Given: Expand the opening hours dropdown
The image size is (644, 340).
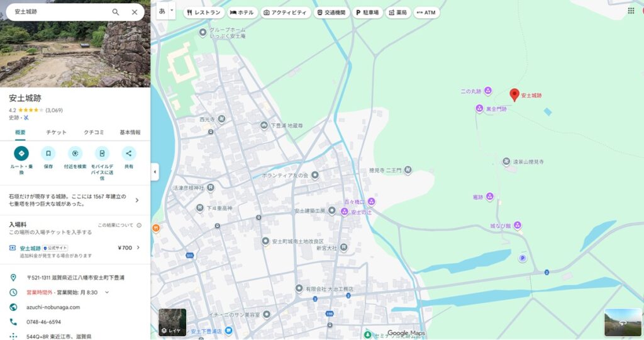Looking at the screenshot, I should coord(107,292).
